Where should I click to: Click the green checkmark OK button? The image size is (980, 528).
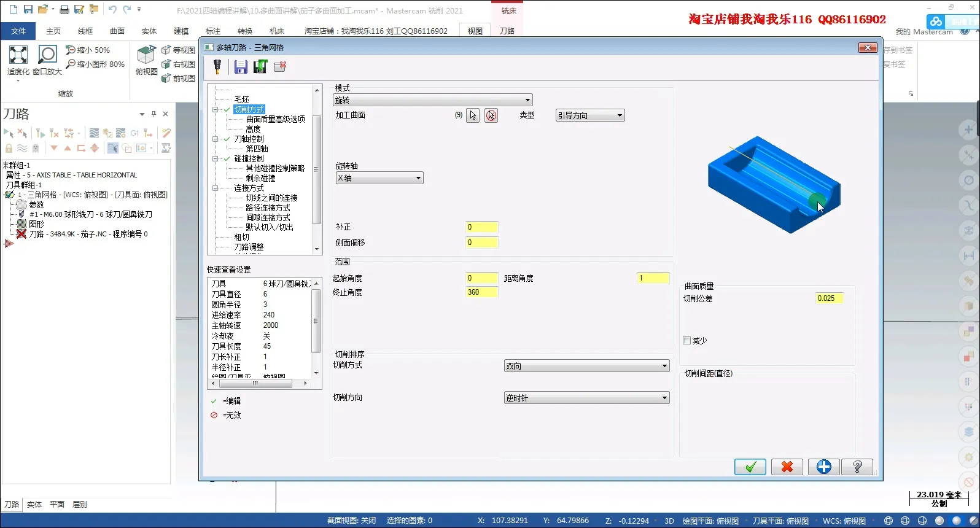pos(750,467)
